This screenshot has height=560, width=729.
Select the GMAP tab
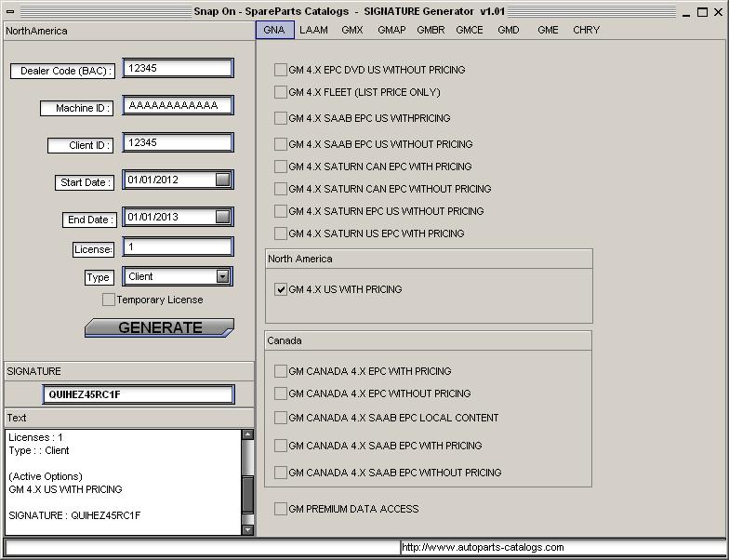pyautogui.click(x=391, y=30)
